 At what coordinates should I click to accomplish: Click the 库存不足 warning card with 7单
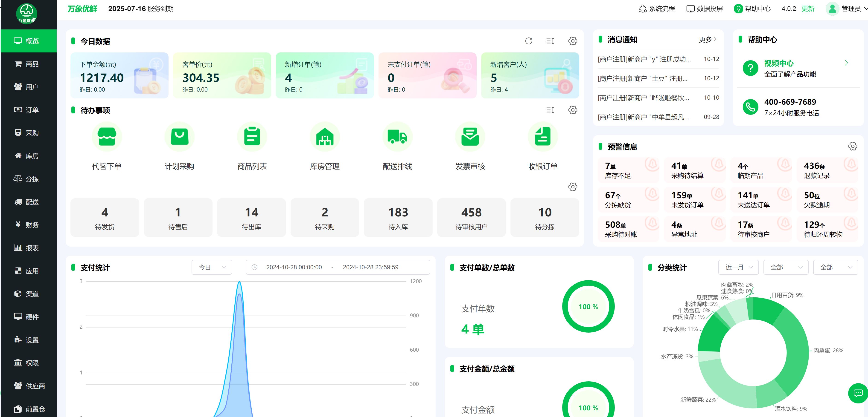[x=628, y=170]
